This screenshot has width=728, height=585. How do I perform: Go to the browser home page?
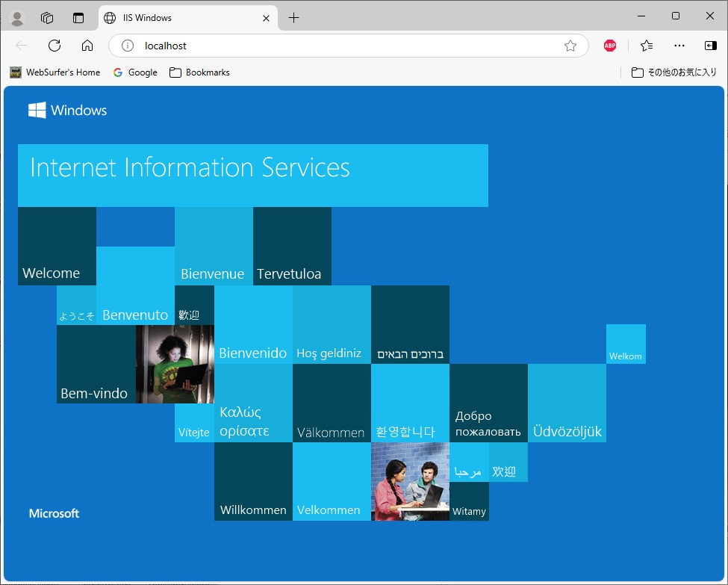87,46
